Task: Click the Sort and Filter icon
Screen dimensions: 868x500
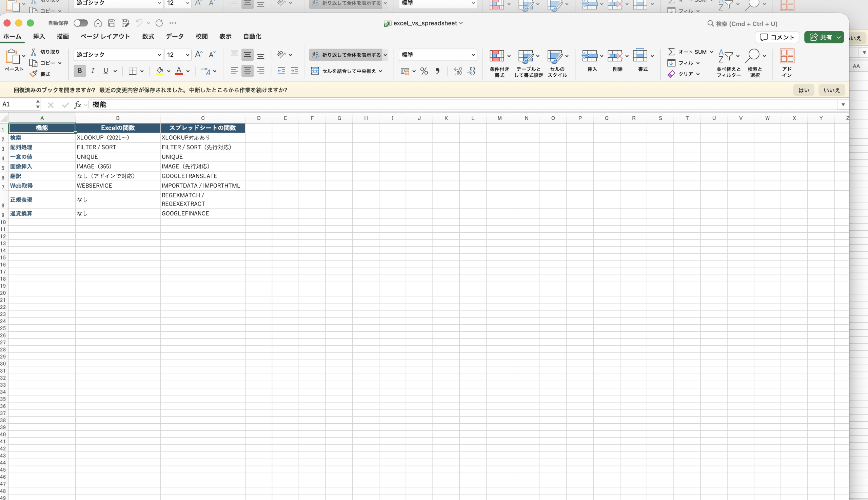Action: click(726, 56)
